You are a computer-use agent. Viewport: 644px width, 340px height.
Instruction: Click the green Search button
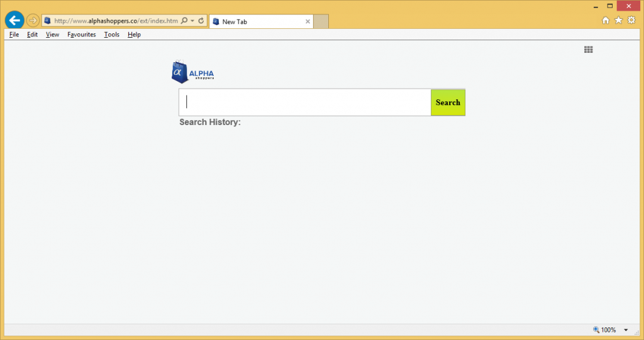[x=448, y=102]
